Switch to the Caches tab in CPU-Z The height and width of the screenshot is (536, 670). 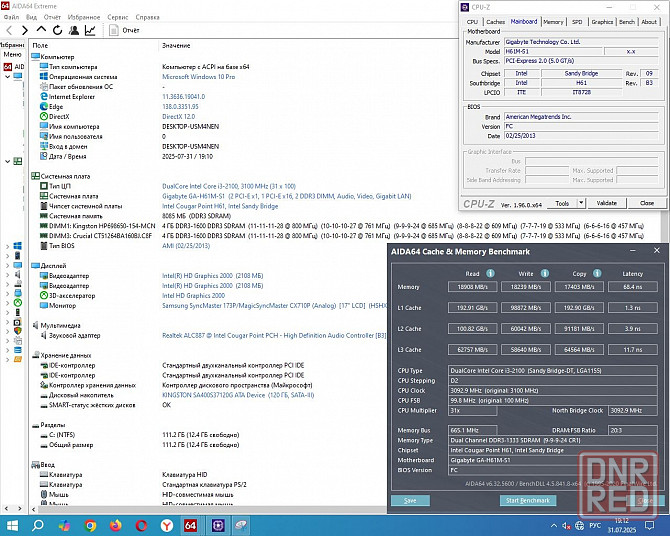[496, 22]
